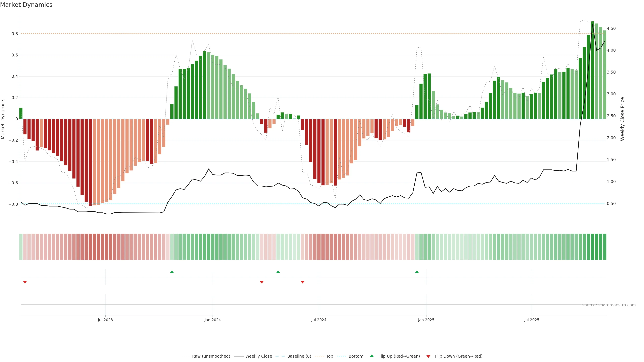Image resolution: width=644 pixels, height=362 pixels.
Task: Click the 4.50 price axis tick label
Action: (611, 28)
